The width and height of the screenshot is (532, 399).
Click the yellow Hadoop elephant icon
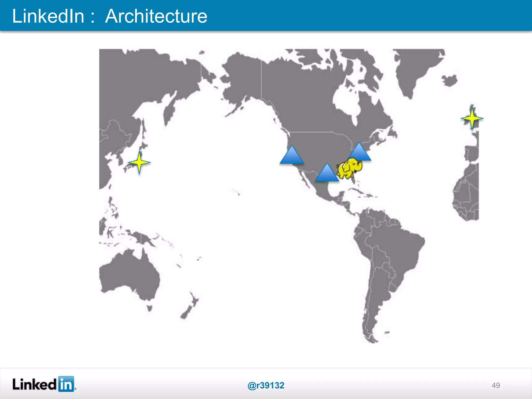pos(349,169)
